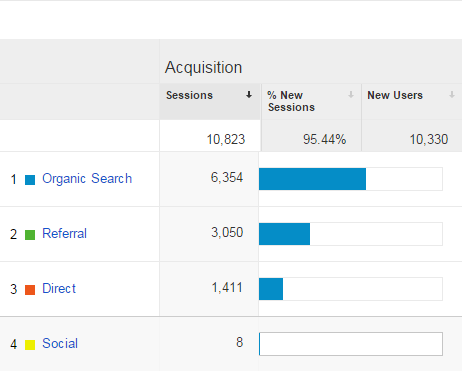Viewport: 462px width, 371px height.
Task: Open the Referral channel link
Action: [x=64, y=233]
